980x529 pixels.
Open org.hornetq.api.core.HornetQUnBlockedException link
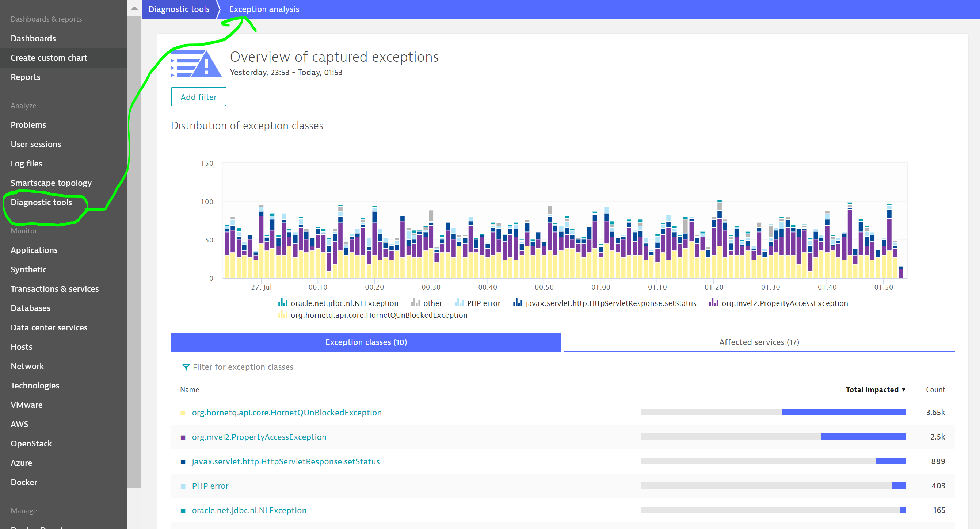[x=286, y=413]
